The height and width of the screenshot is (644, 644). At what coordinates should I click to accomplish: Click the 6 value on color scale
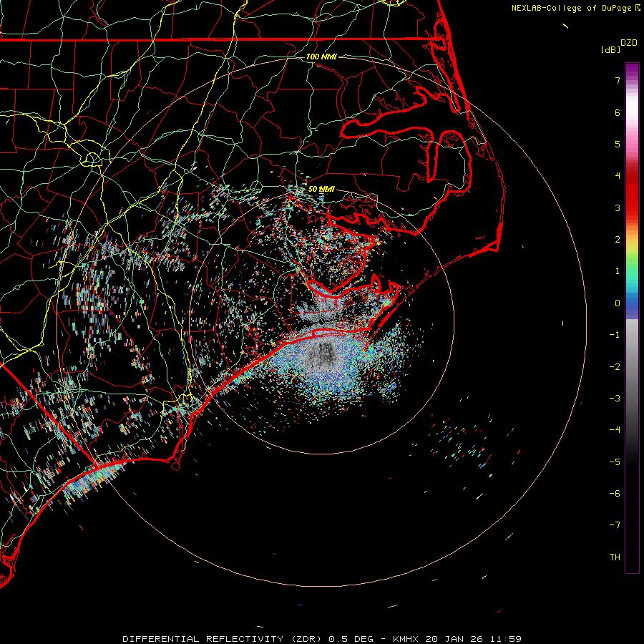tap(618, 112)
